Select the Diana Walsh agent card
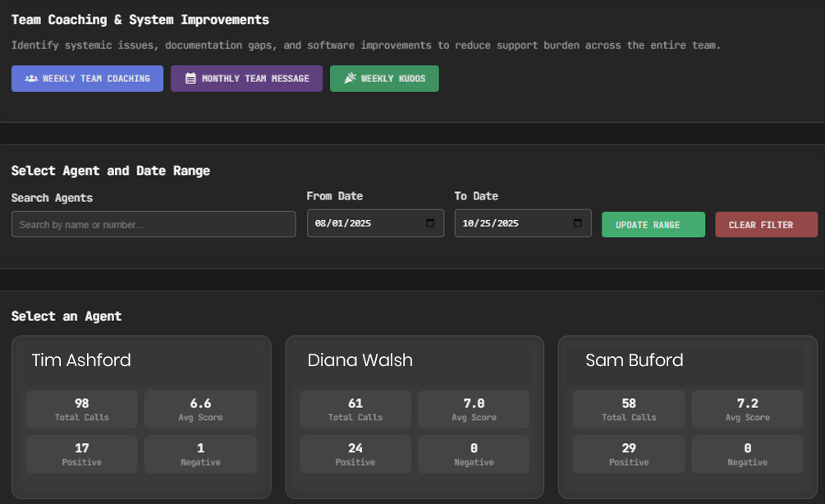 click(x=415, y=361)
